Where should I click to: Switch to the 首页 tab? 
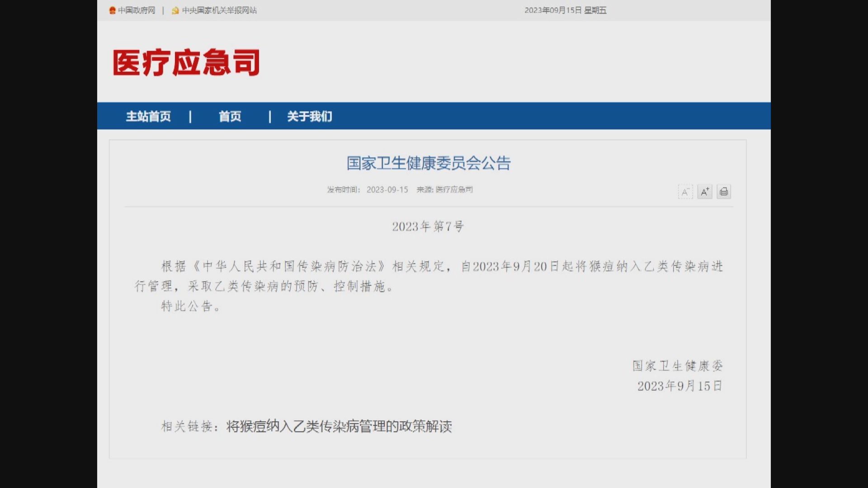point(230,117)
